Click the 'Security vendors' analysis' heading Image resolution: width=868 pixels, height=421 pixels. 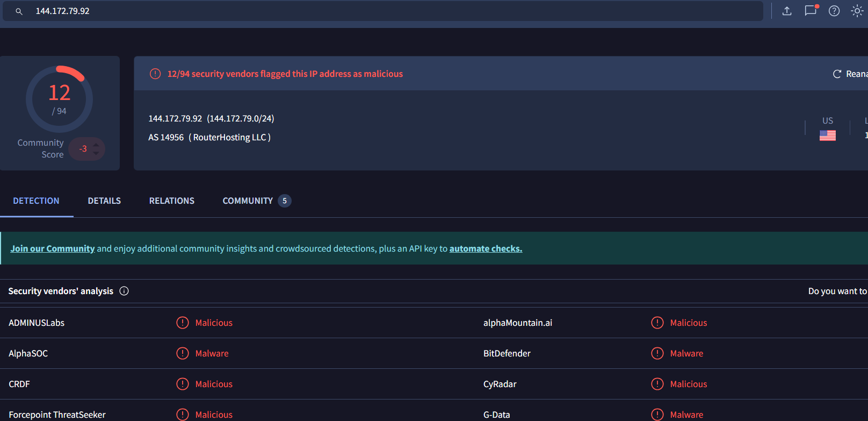coord(61,291)
